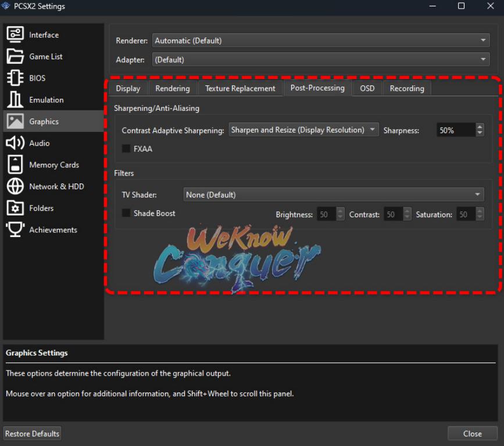Increase Sharpness with the up arrow

click(480, 127)
